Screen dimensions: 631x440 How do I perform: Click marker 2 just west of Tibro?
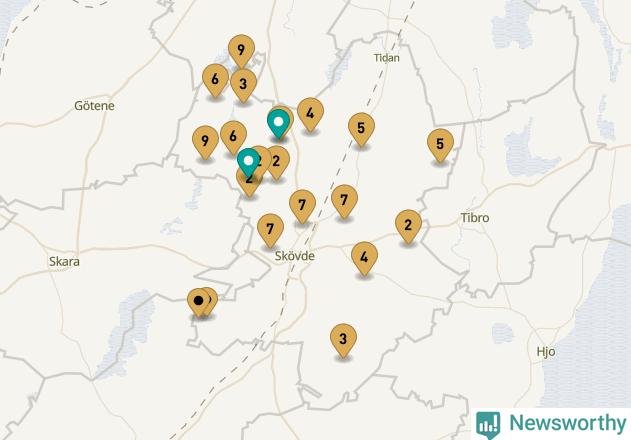408,226
